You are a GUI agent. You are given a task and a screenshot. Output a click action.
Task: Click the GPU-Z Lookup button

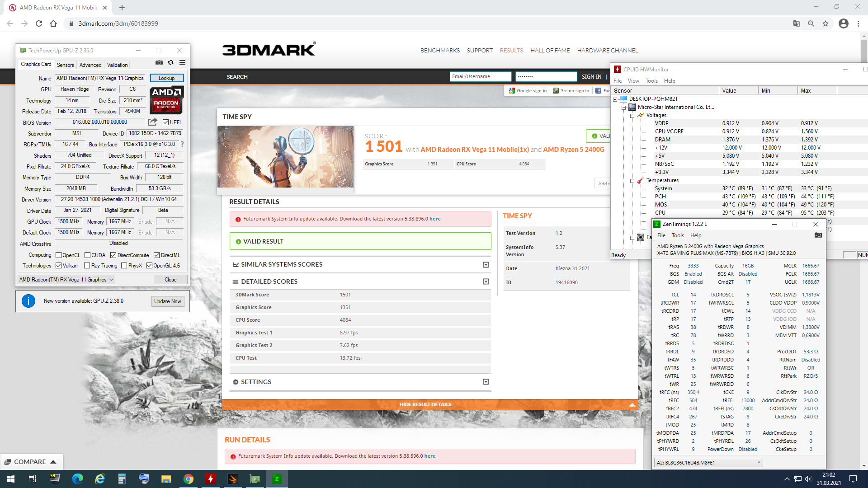tap(166, 78)
